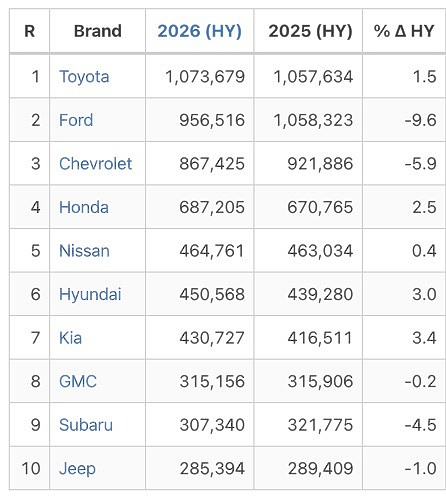
Task: Select the rank 10 cell
Action: 31,468
